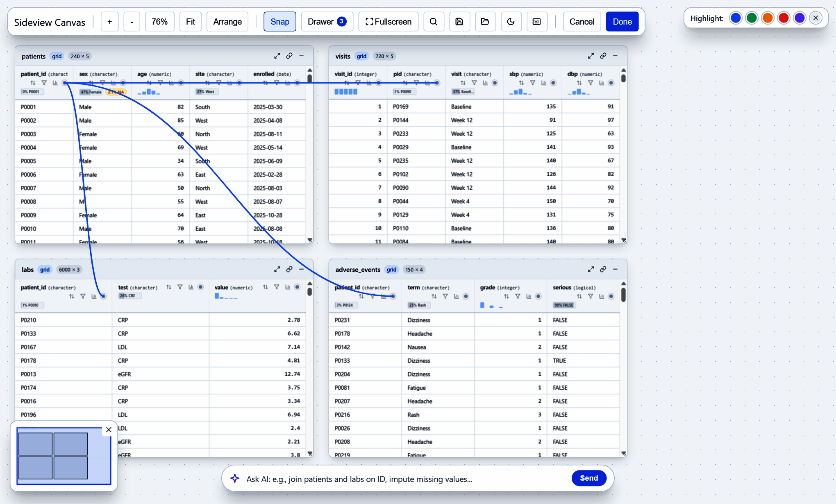Toggle link port on serious column
The image size is (836, 504).
(611, 296)
